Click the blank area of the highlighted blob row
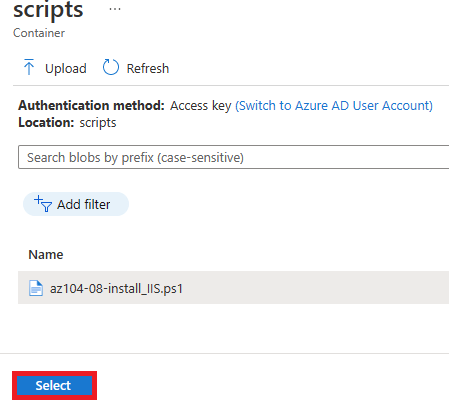The height and width of the screenshot is (415, 449). pos(317,288)
